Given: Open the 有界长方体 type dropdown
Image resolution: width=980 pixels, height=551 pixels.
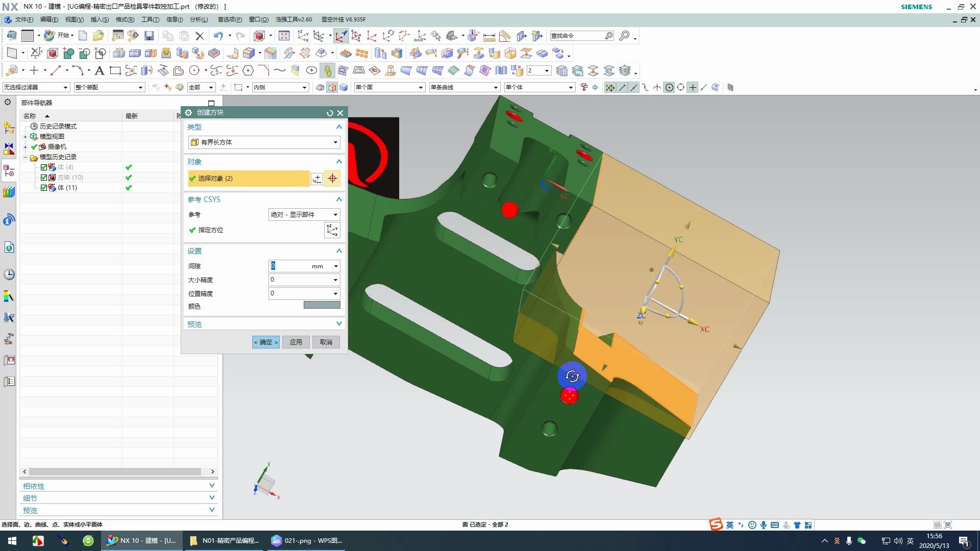Looking at the screenshot, I should tap(264, 142).
